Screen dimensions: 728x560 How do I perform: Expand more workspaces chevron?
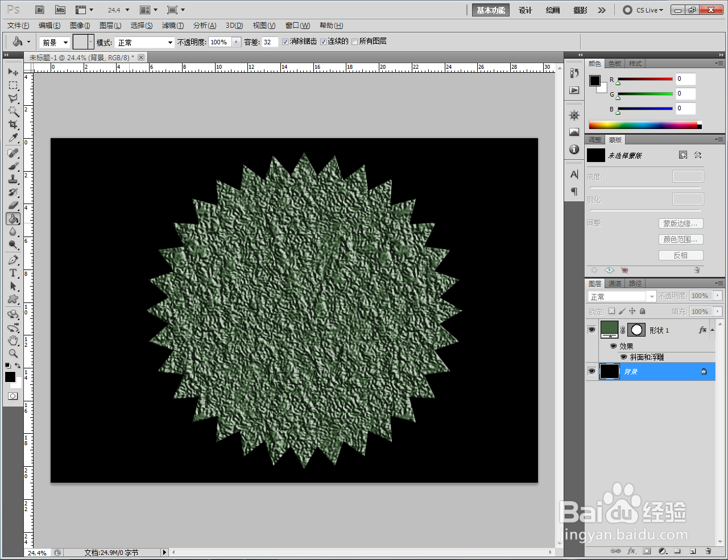(x=602, y=10)
